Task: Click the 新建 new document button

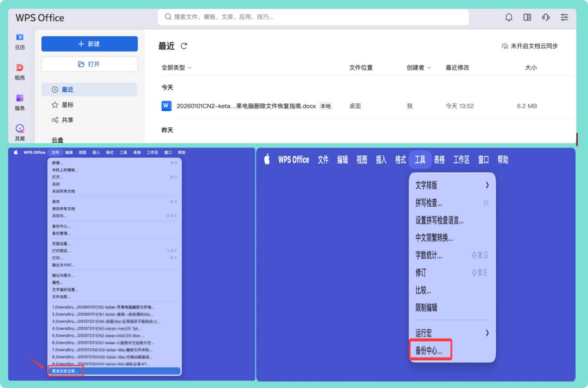Action: tap(89, 44)
